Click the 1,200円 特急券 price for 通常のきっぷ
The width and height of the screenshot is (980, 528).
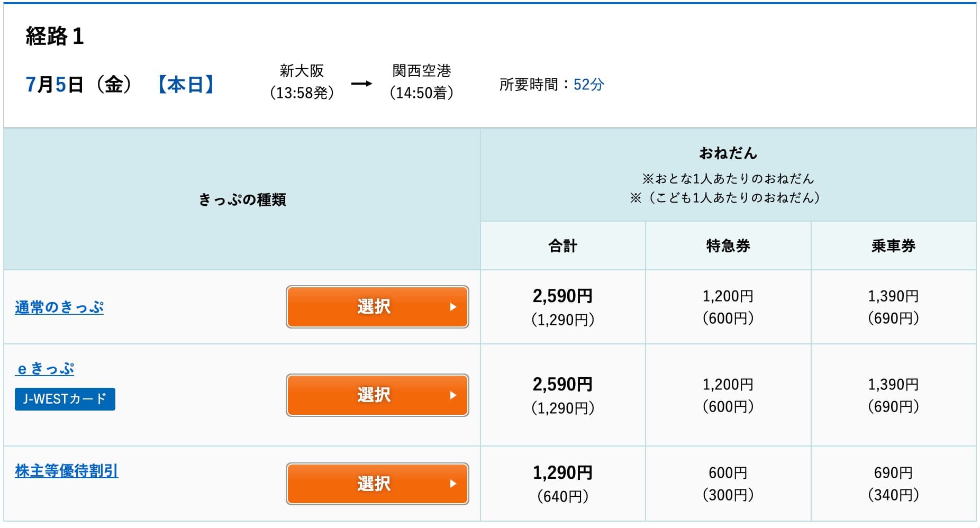tap(728, 296)
